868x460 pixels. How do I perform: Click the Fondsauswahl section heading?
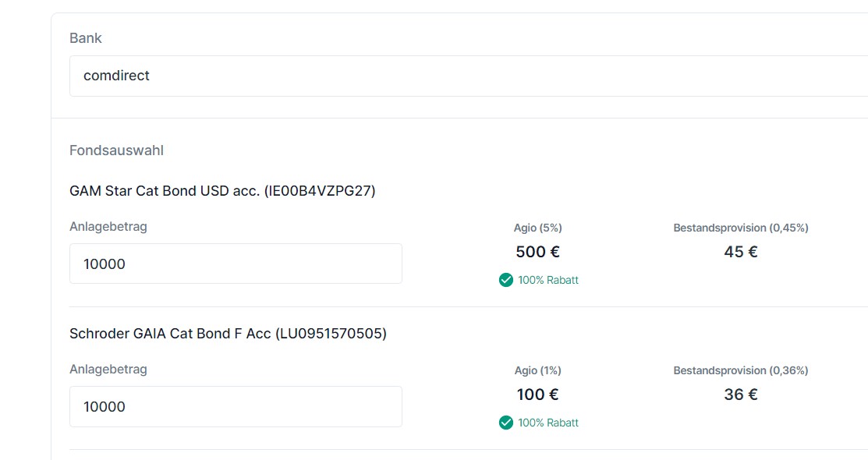pos(116,150)
